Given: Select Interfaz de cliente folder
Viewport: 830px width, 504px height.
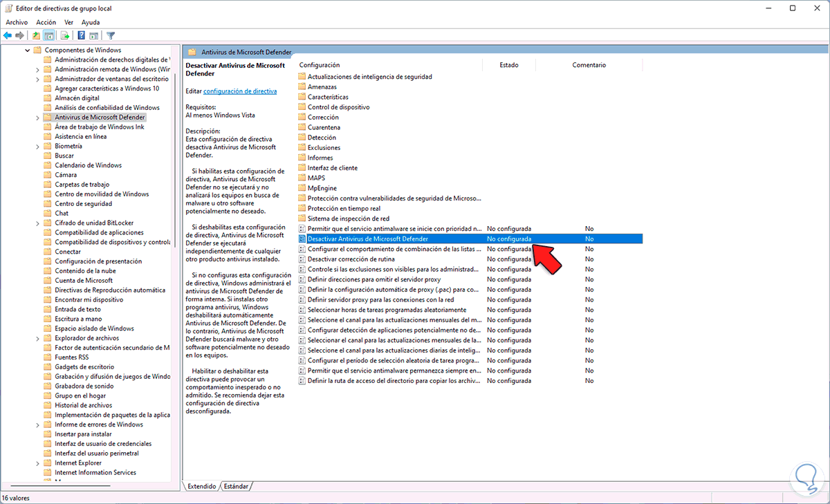Looking at the screenshot, I should (x=333, y=168).
